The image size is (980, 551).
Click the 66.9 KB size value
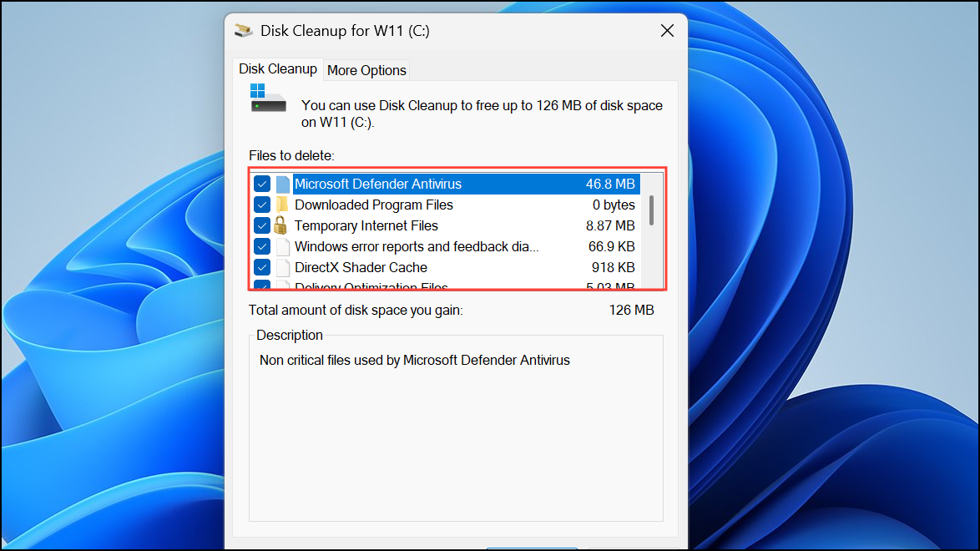611,246
